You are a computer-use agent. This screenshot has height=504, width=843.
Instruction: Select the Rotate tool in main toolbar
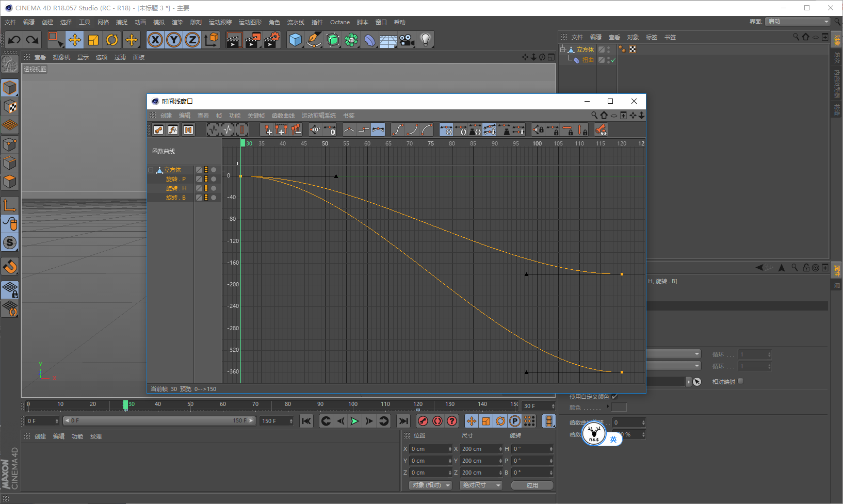112,40
